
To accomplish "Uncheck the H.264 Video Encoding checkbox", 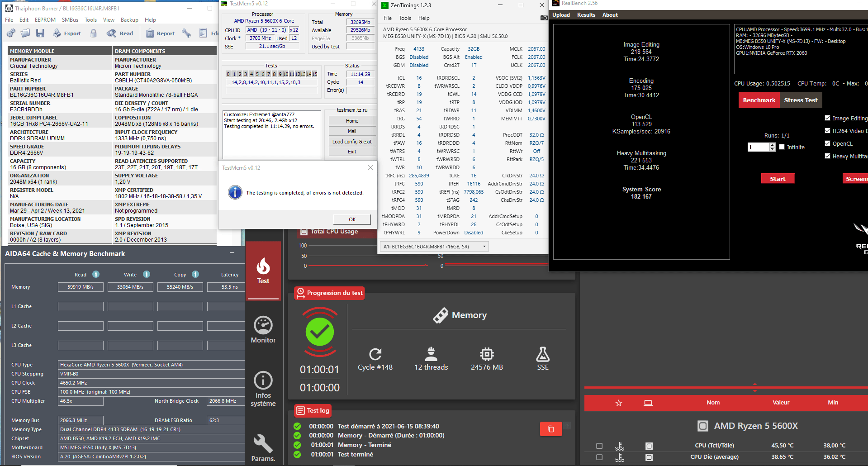I will [x=827, y=131].
